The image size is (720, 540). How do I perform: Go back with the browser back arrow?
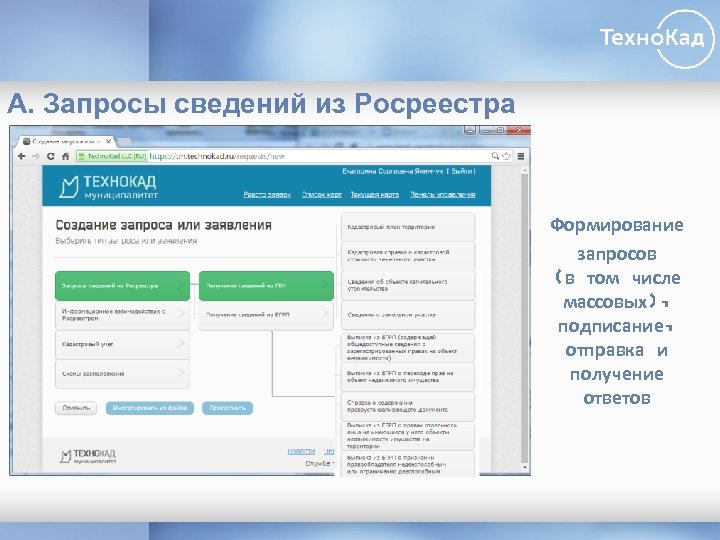(x=22, y=156)
